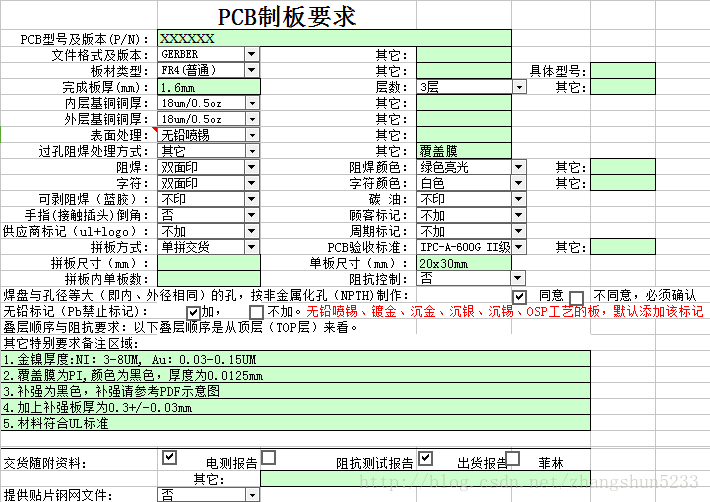Expand the 拼板方式 单拼交货 dropdown
Viewport: 710px width, 502px height.
pos(252,247)
